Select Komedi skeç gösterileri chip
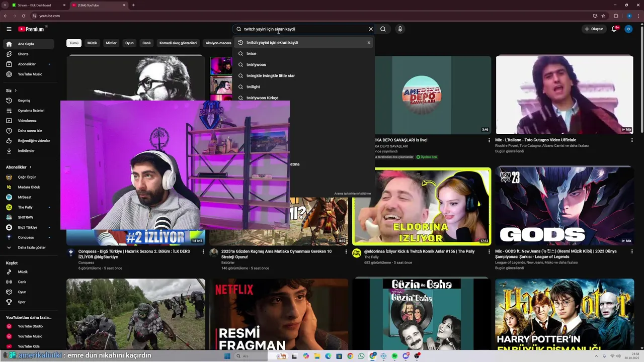 click(x=178, y=43)
